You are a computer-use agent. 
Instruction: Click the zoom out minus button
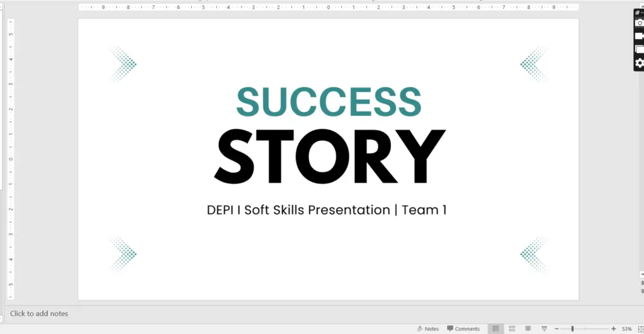pos(556,329)
